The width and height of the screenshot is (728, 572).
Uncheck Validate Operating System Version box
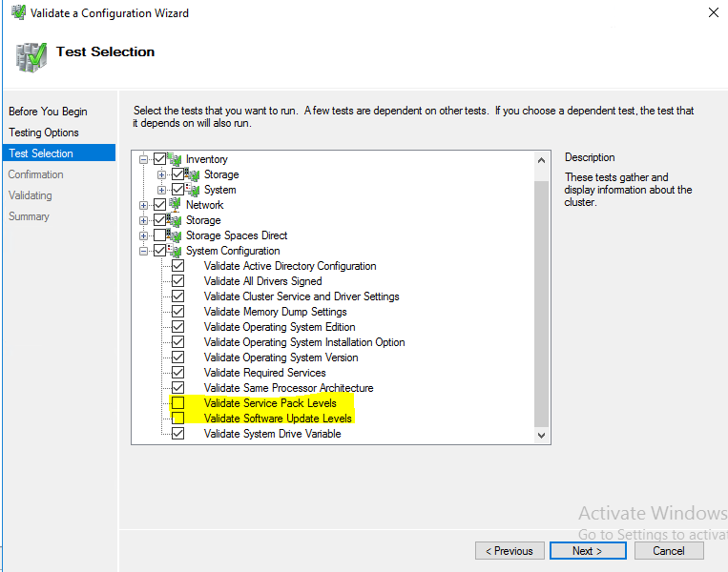pos(177,357)
